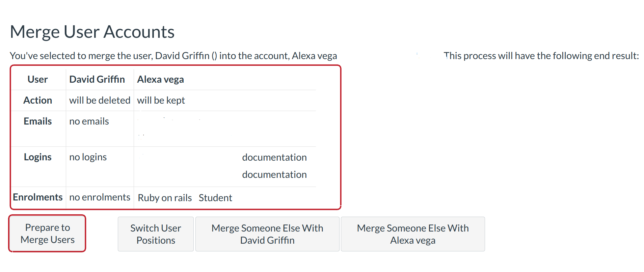Open the Ruby on rails enrolment
644x272 pixels.
(x=165, y=198)
